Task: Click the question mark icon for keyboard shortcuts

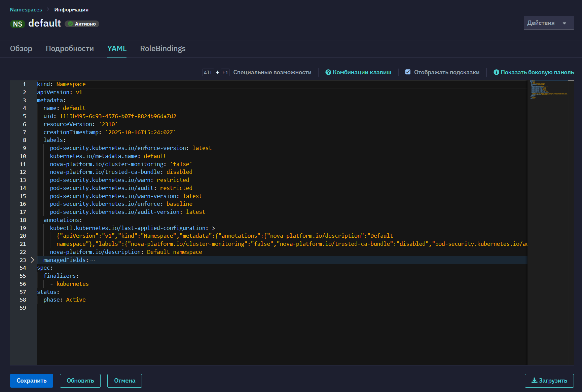Action: (x=328, y=72)
